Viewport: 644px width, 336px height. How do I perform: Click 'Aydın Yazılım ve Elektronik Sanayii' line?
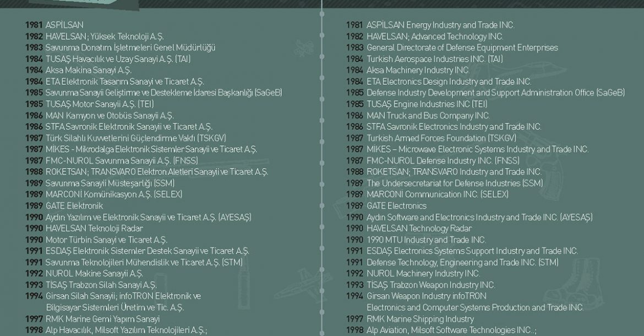[148, 217]
